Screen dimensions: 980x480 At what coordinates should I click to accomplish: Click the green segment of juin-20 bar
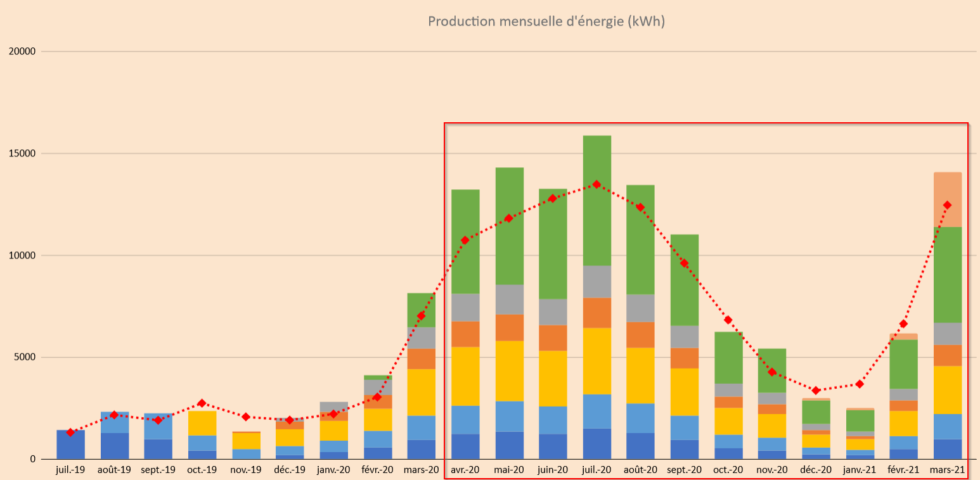[x=553, y=244]
